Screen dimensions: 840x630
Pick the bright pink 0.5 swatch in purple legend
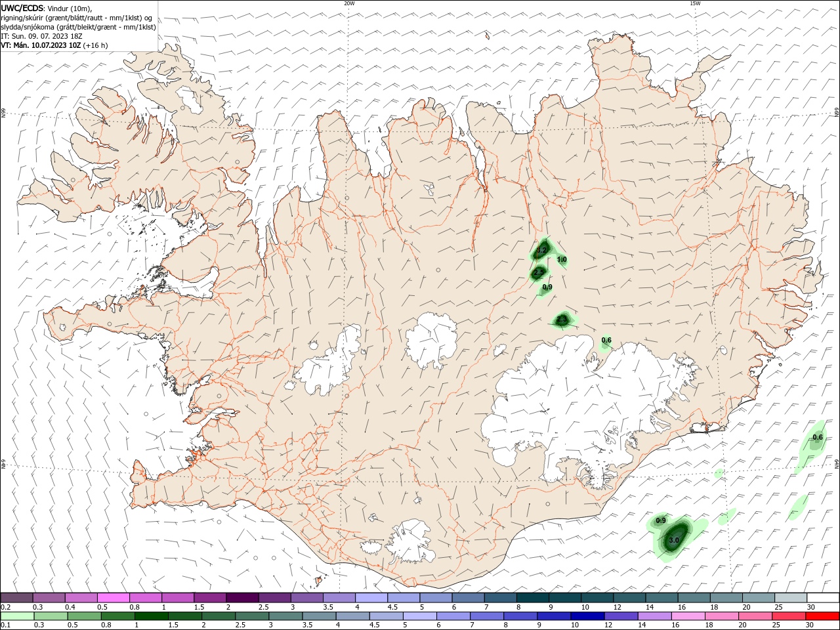[x=113, y=598]
